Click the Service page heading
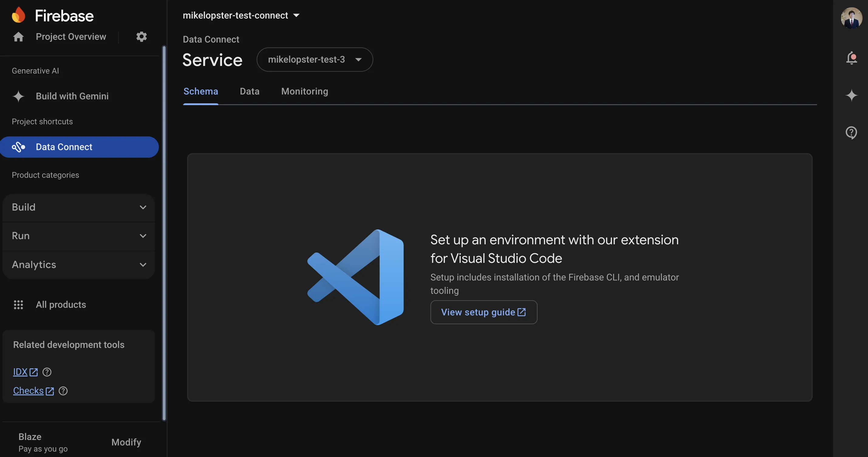 212,60
